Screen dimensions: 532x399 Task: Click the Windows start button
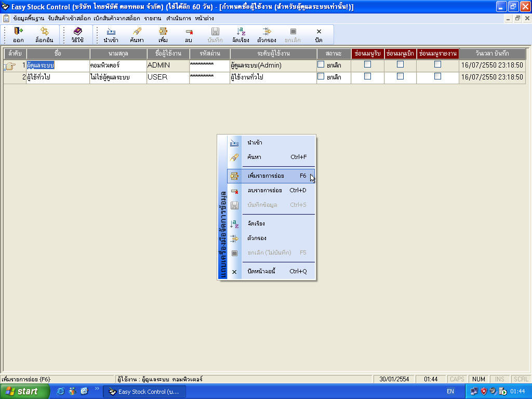(25, 392)
